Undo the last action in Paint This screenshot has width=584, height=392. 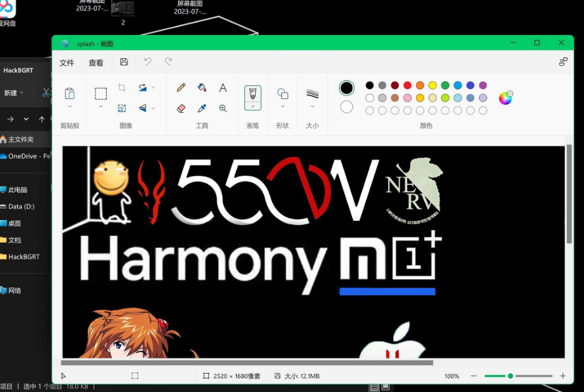[148, 62]
